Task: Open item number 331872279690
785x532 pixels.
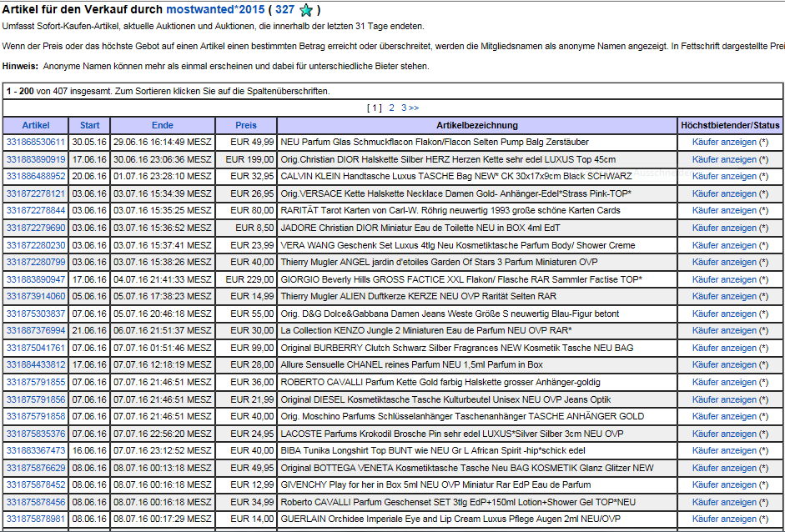Action: (x=36, y=228)
